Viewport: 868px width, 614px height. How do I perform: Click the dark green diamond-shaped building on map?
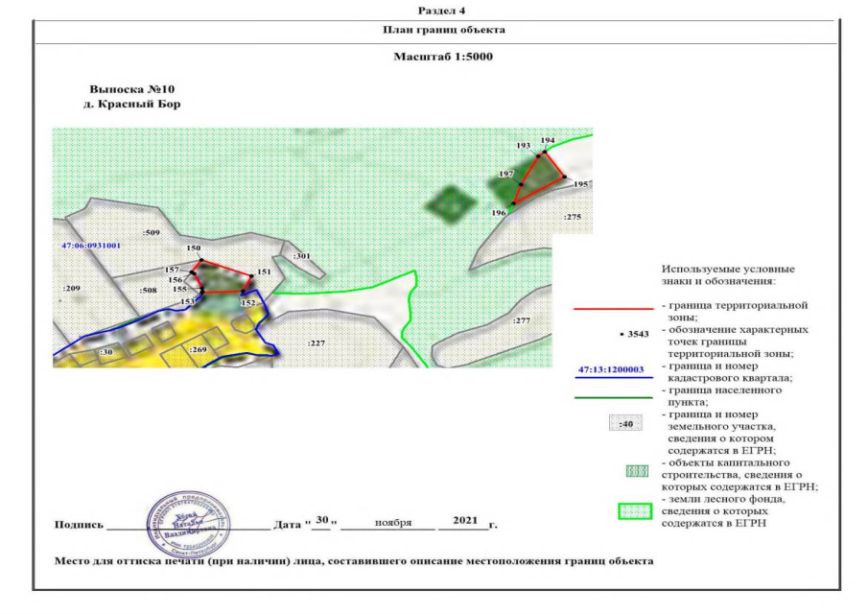coord(450,202)
